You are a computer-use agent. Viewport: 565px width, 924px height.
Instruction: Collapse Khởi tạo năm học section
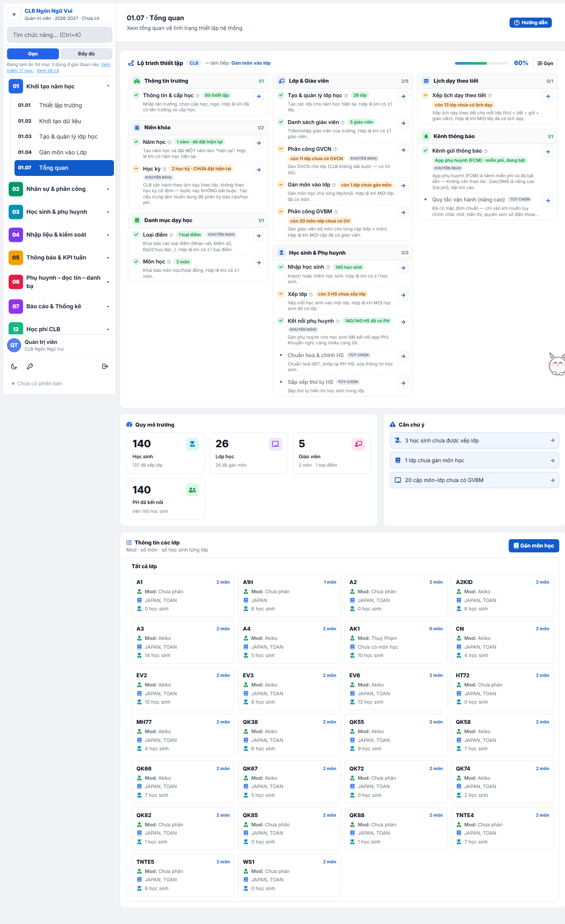(x=60, y=86)
